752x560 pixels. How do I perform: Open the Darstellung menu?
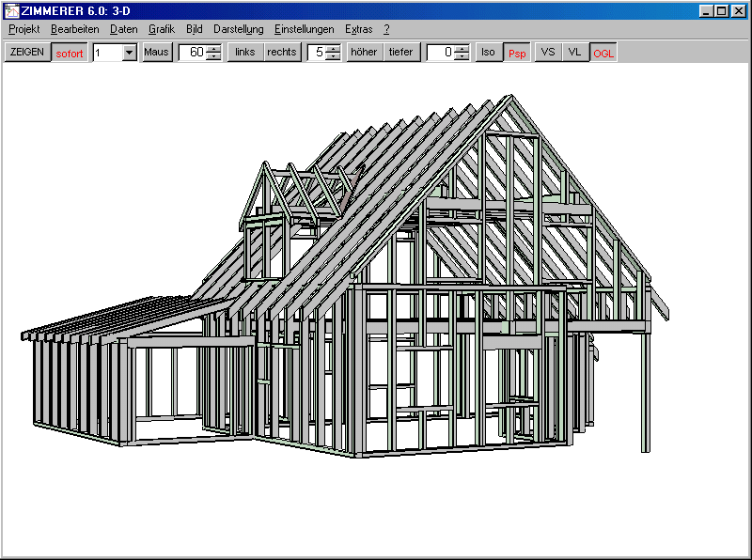click(x=238, y=29)
